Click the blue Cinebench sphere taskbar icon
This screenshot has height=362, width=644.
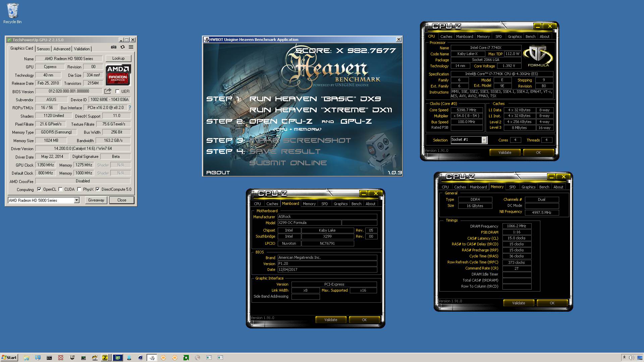pos(141,358)
